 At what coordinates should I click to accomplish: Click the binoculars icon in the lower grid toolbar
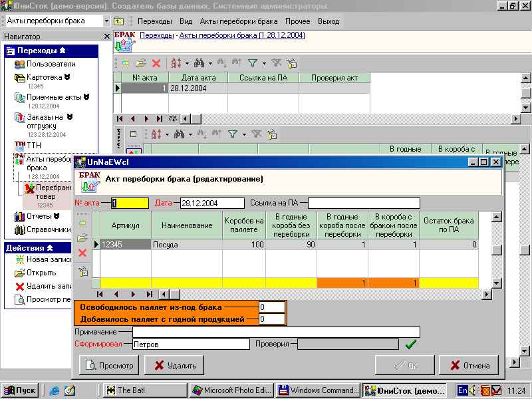pos(179,134)
